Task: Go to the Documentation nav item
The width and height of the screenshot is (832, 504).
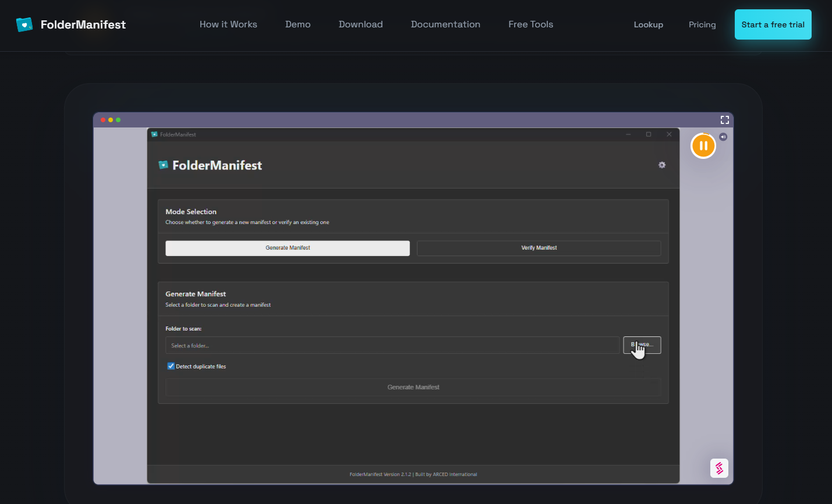Action: pyautogui.click(x=445, y=24)
